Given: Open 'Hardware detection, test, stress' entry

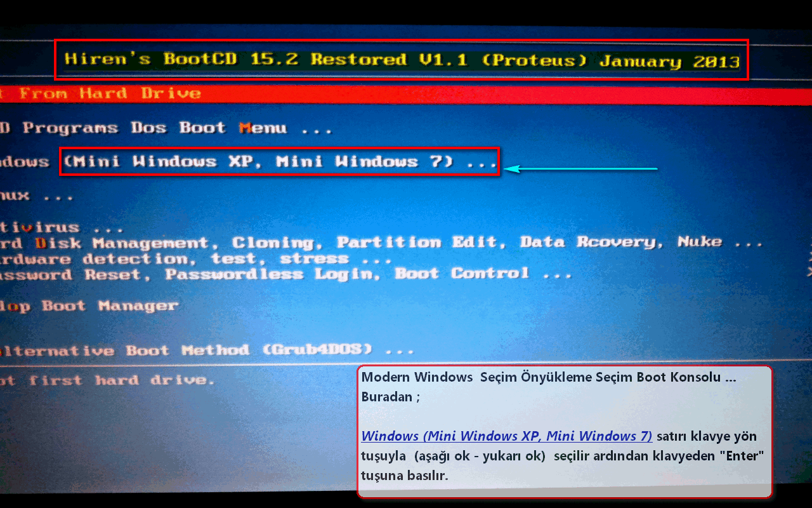Looking at the screenshot, I should pyautogui.click(x=197, y=259).
